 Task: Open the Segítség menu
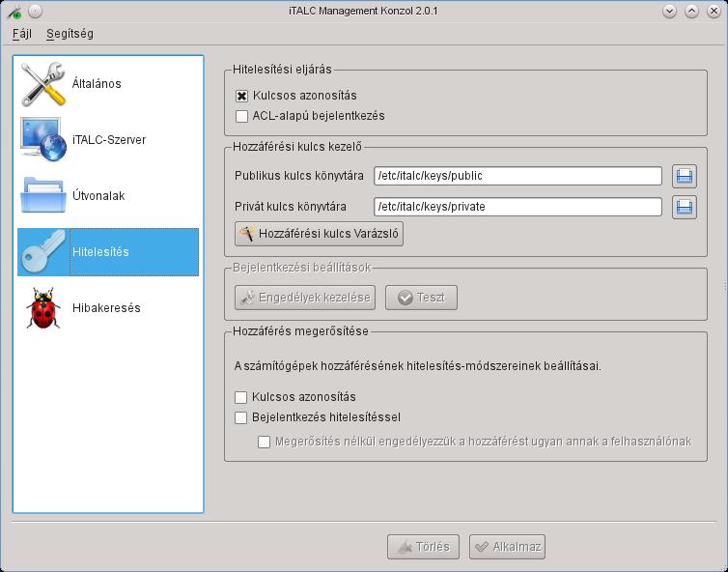coord(70,34)
